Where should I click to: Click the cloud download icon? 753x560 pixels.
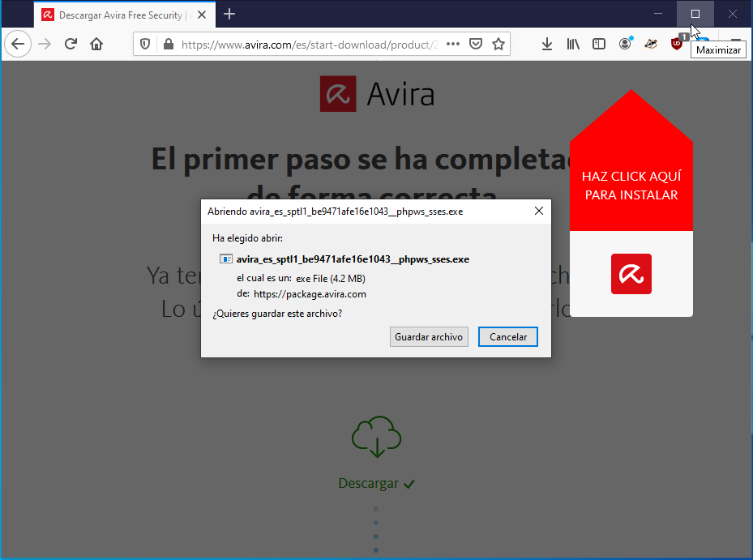(x=376, y=436)
